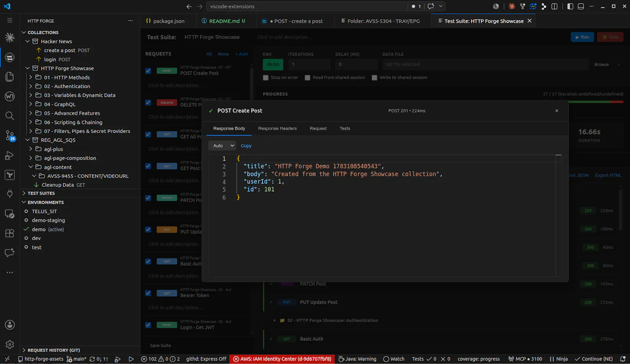630x364 pixels.
Task: Open the Remote Explorer icon
Action: tap(10, 214)
